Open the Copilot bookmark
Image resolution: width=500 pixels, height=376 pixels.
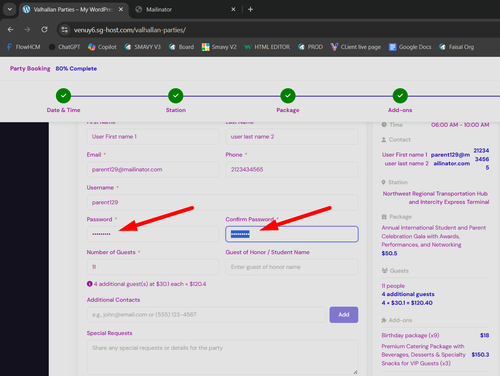pos(102,47)
